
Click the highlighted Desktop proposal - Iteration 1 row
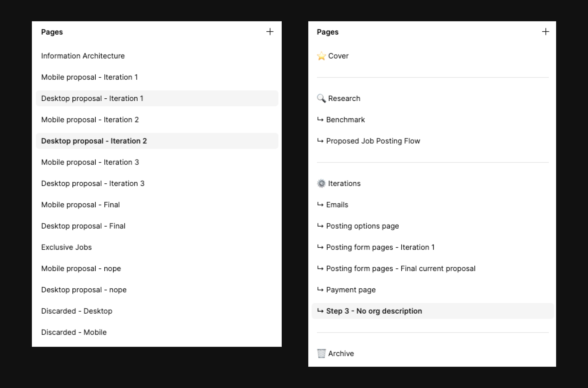click(92, 98)
